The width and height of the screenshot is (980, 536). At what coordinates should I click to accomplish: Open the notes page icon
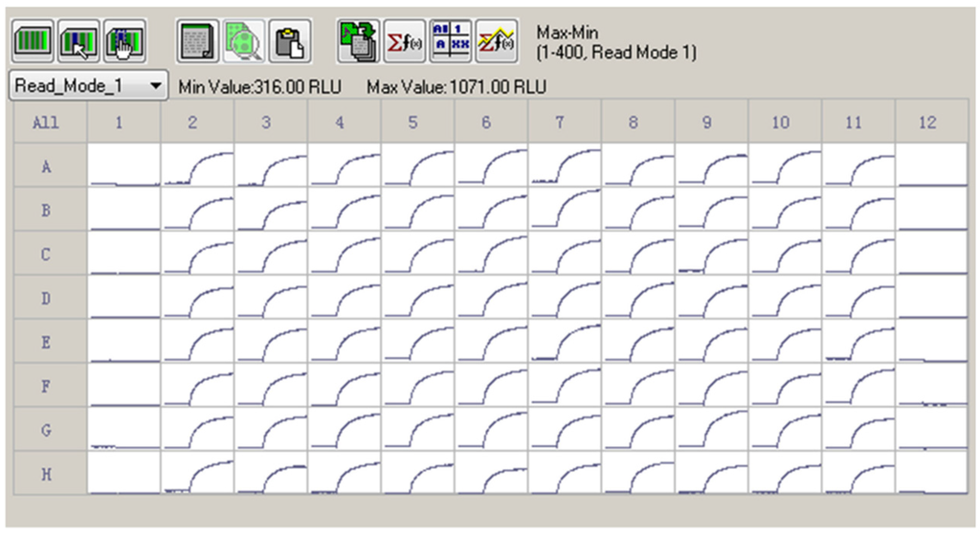click(197, 41)
